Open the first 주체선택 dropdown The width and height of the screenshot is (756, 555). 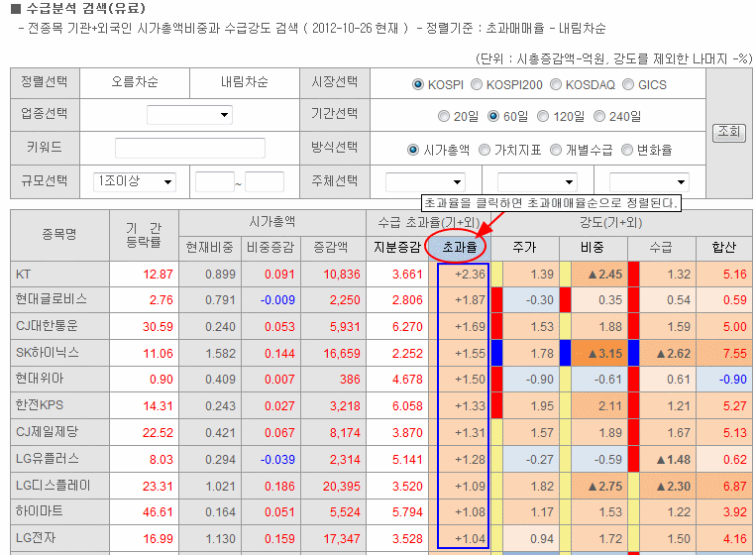[425, 181]
